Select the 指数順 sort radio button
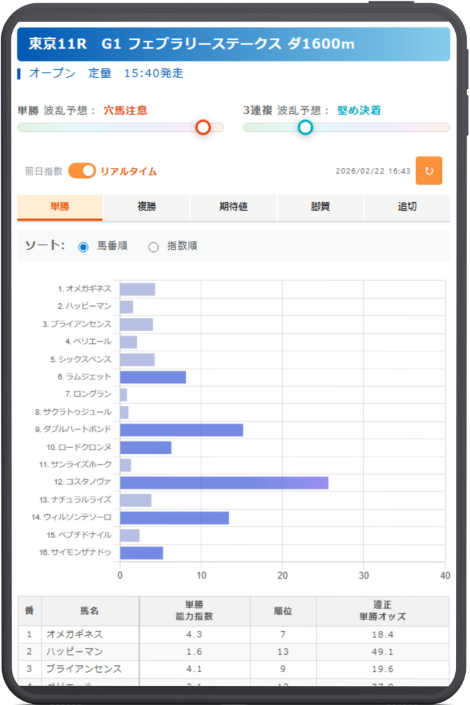This screenshot has height=705, width=470. tap(153, 247)
